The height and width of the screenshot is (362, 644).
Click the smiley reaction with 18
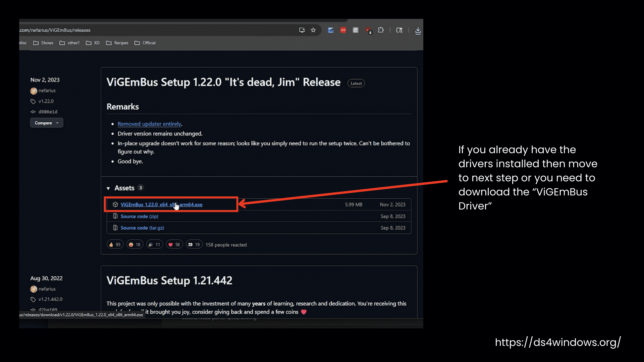point(135,244)
